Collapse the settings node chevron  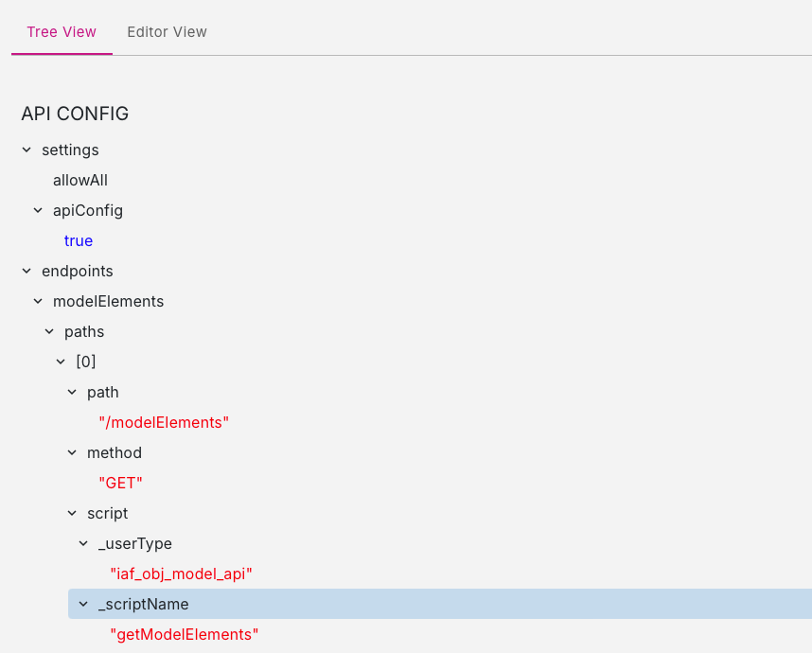coord(26,150)
